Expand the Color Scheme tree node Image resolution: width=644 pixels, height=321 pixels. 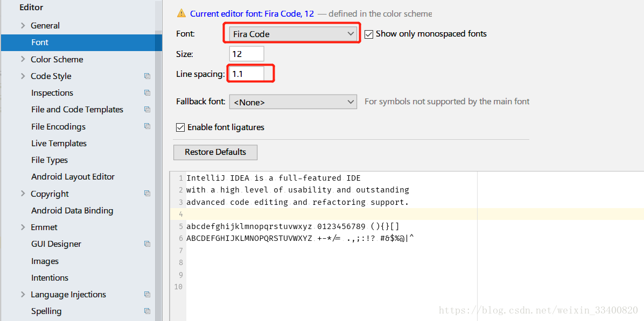point(23,60)
